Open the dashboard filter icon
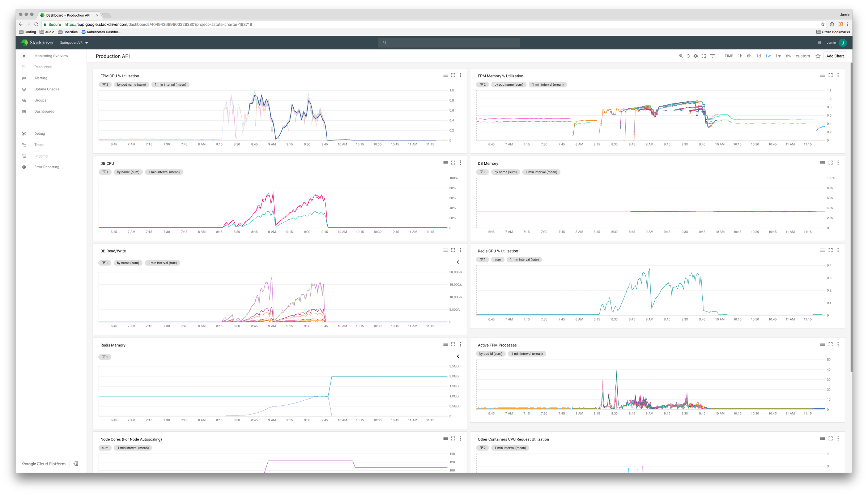The width and height of the screenshot is (868, 495). [x=712, y=56]
